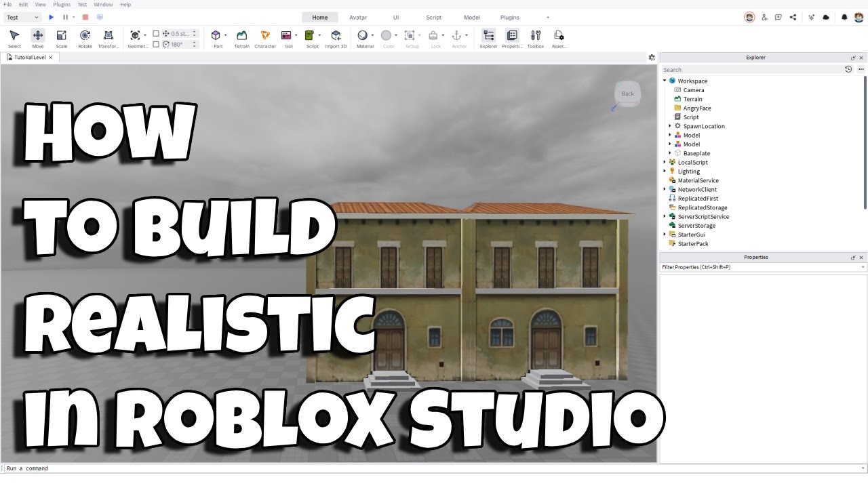Open the Toolbox

tap(536, 38)
